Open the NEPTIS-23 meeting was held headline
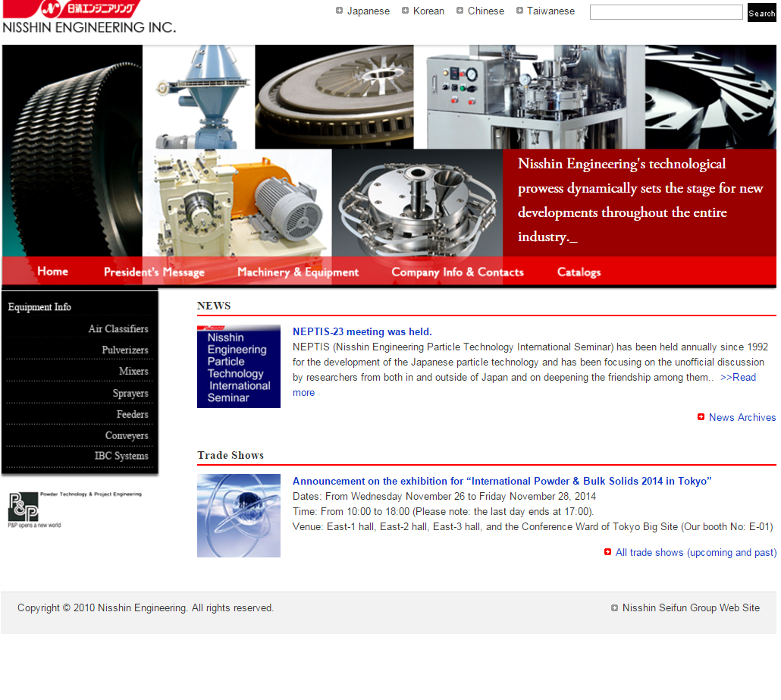This screenshot has width=781, height=700. click(362, 332)
